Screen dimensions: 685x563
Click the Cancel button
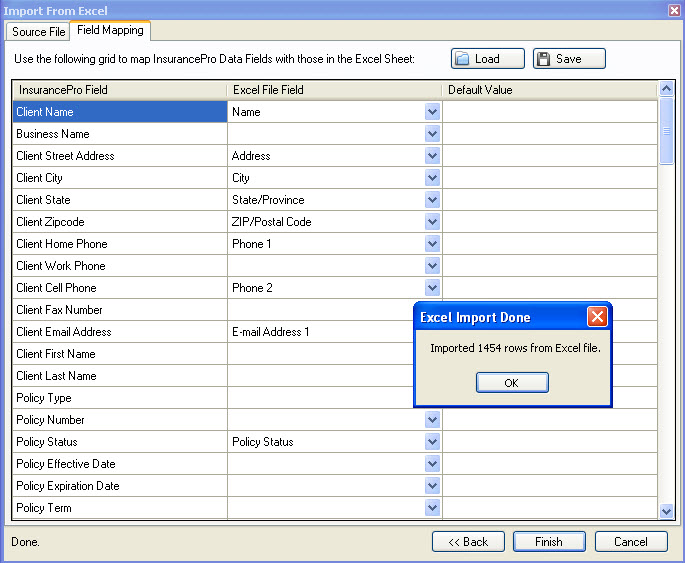(x=631, y=542)
